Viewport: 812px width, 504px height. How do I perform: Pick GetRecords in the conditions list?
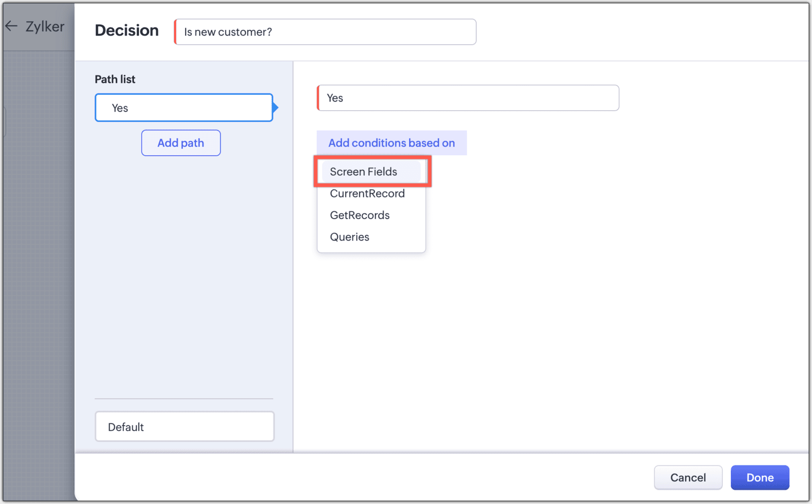[359, 215]
